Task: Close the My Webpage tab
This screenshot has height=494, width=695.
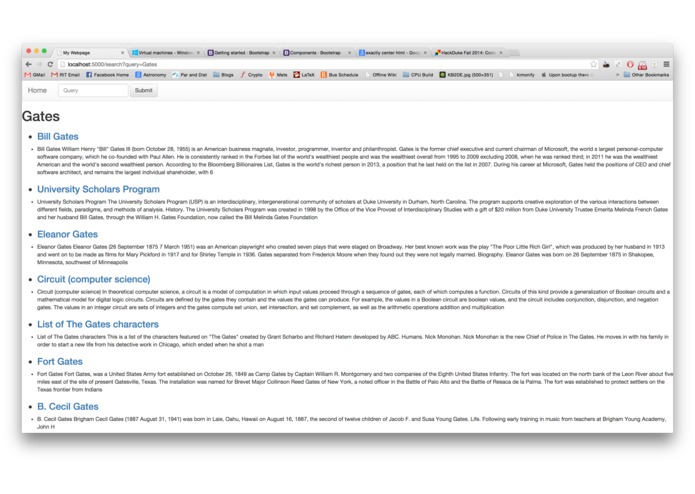Action: click(x=122, y=53)
